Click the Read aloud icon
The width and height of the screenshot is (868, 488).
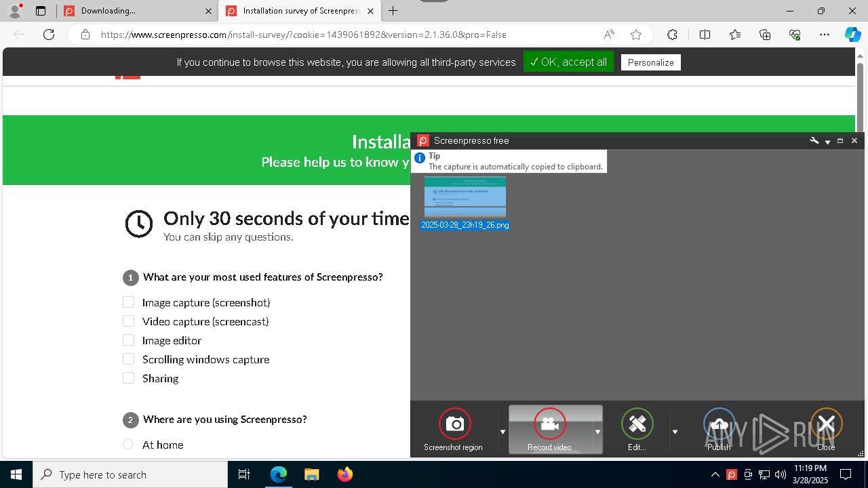click(x=609, y=35)
